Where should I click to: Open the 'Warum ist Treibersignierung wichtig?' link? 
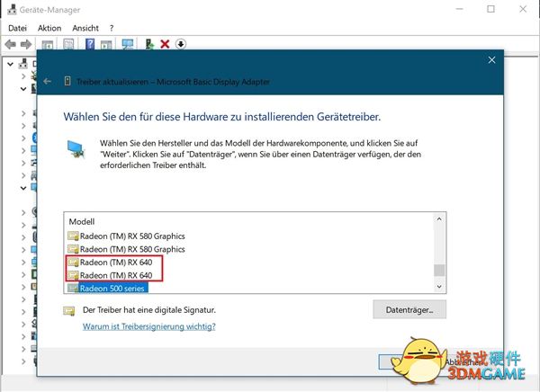coord(149,326)
